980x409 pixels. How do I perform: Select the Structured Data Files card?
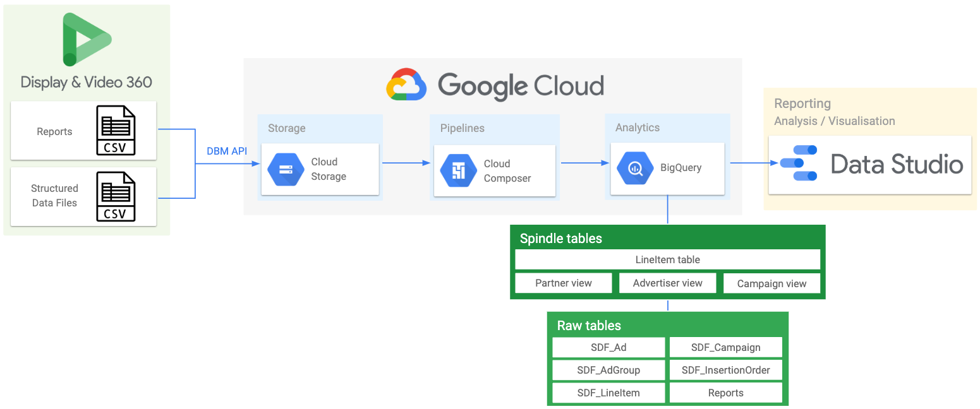[x=83, y=196]
